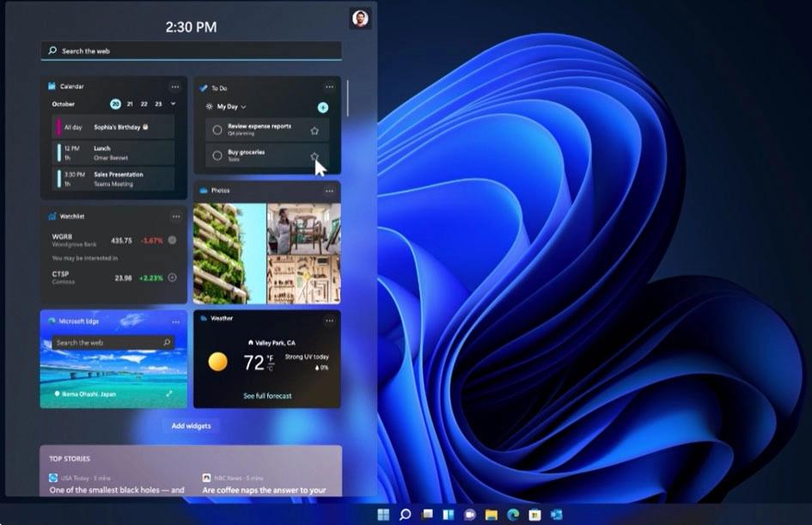Select October 21 in Calendar widget
The width and height of the screenshot is (812, 525).
coord(130,104)
